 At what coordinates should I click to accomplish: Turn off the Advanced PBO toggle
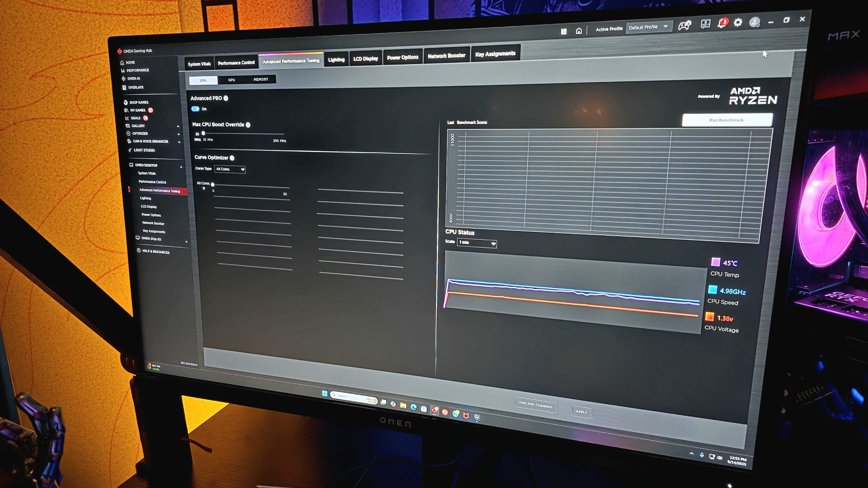pos(195,109)
